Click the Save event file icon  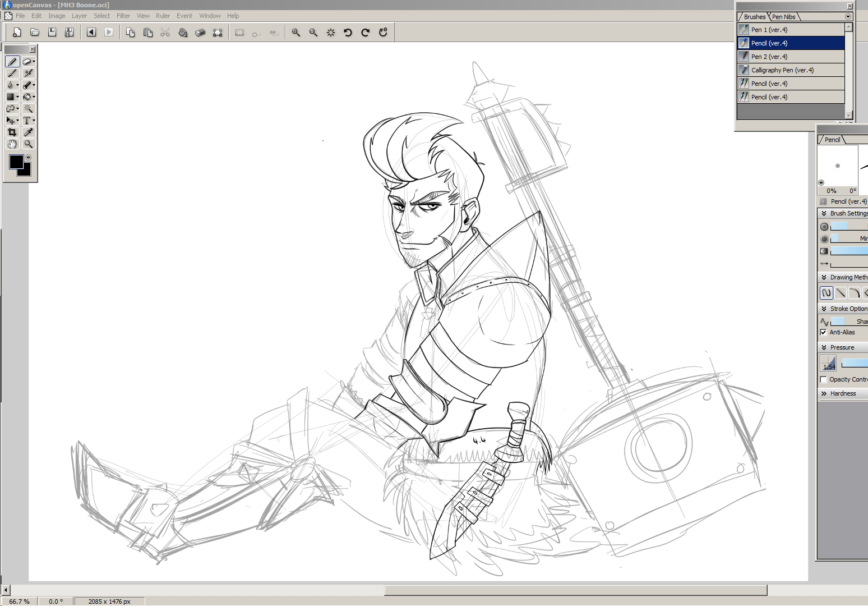[x=70, y=33]
